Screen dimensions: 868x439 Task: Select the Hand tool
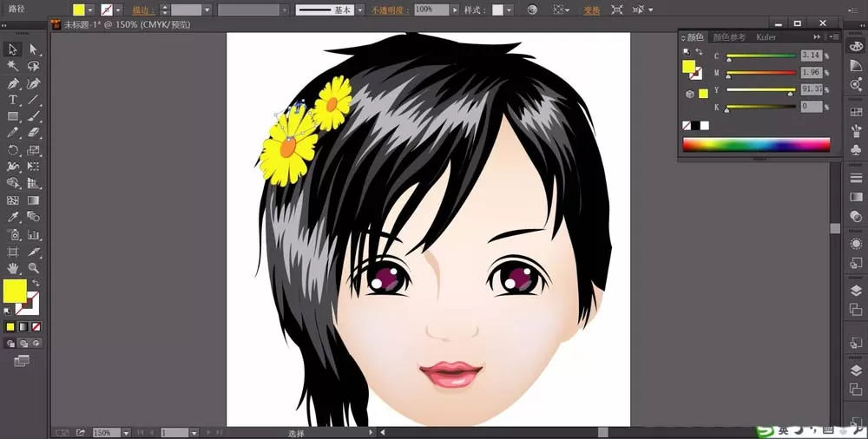coord(13,268)
